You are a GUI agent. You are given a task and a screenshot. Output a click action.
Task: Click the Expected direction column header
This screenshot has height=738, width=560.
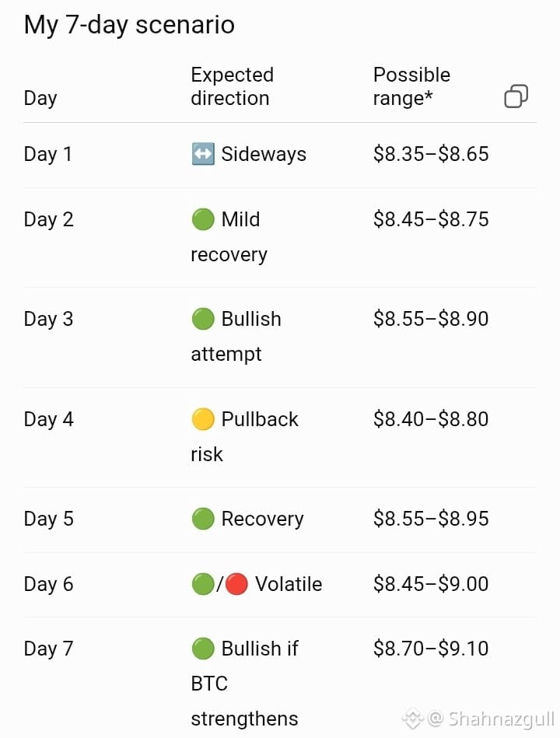[x=232, y=86]
